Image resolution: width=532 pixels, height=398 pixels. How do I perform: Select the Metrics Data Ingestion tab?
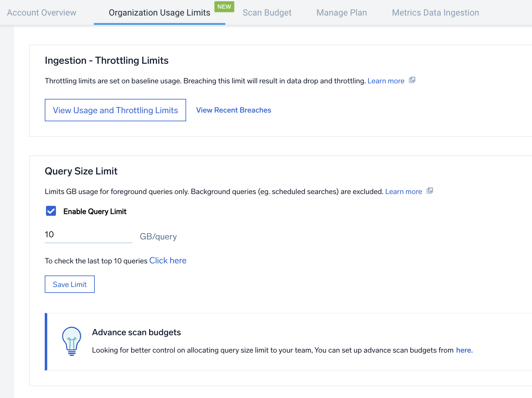click(x=435, y=13)
